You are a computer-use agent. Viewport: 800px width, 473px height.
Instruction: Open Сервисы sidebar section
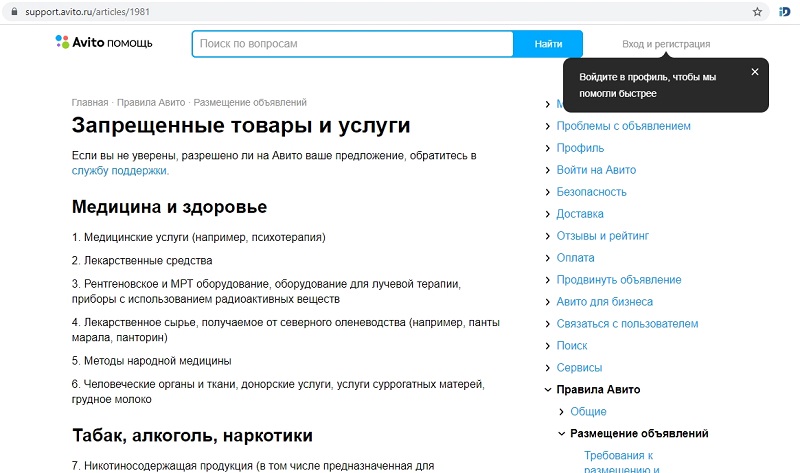(579, 367)
